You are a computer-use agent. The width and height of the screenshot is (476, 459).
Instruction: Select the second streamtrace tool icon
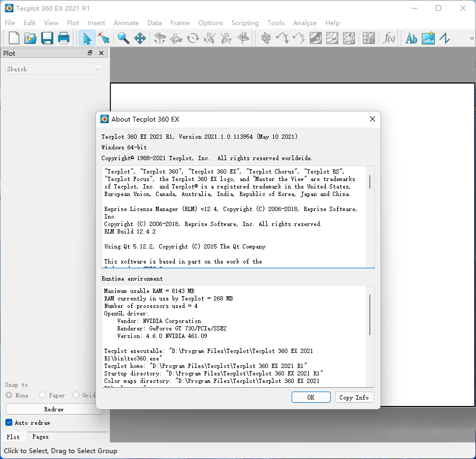click(299, 38)
